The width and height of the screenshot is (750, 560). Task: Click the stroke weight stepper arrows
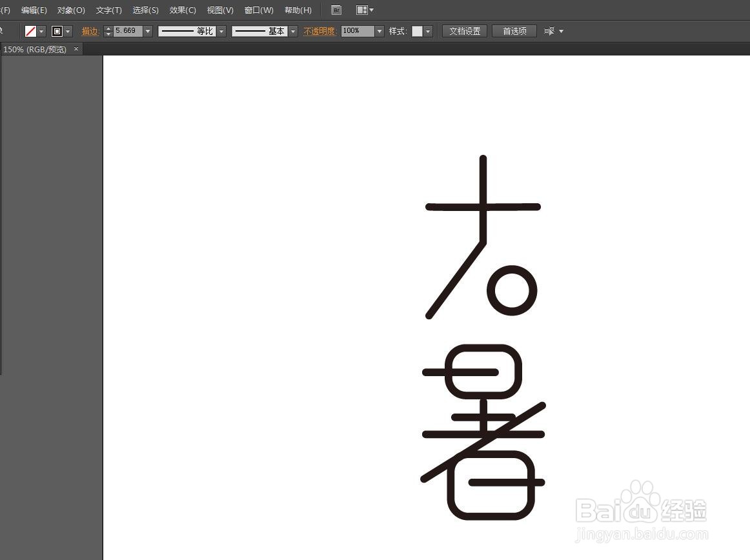(x=108, y=31)
